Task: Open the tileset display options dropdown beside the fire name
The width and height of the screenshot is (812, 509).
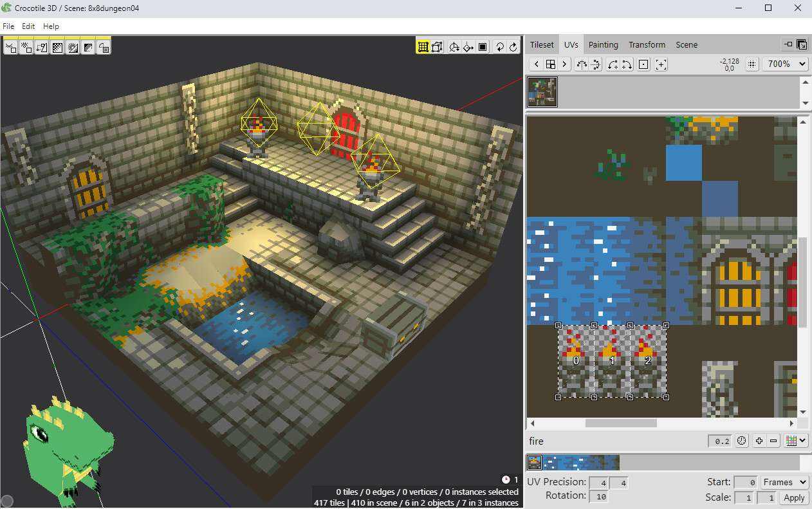Action: coord(795,440)
